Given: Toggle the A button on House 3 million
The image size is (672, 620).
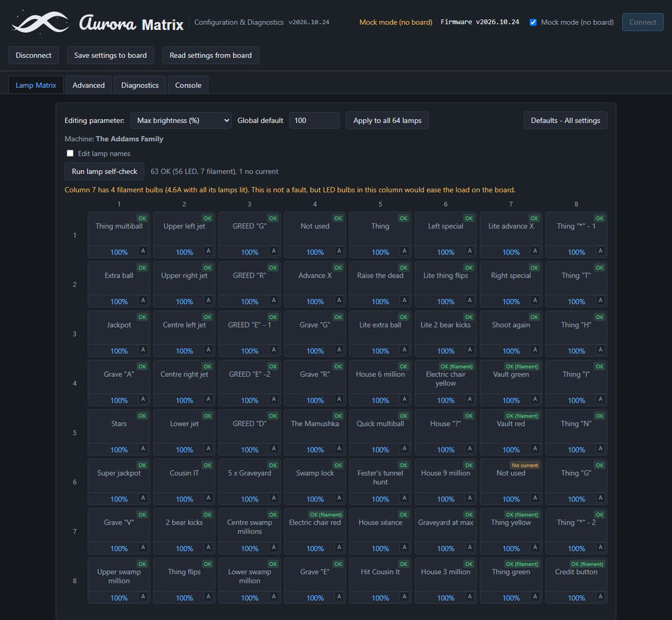Looking at the screenshot, I should pyautogui.click(x=470, y=596).
